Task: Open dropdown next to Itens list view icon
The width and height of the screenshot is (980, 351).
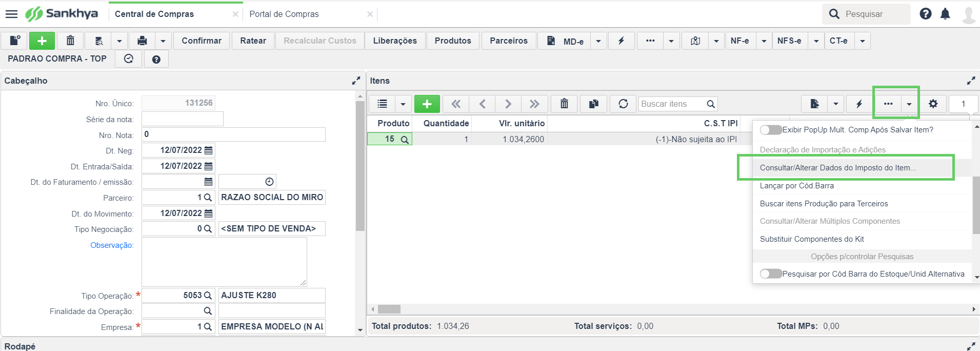Action: [x=403, y=104]
